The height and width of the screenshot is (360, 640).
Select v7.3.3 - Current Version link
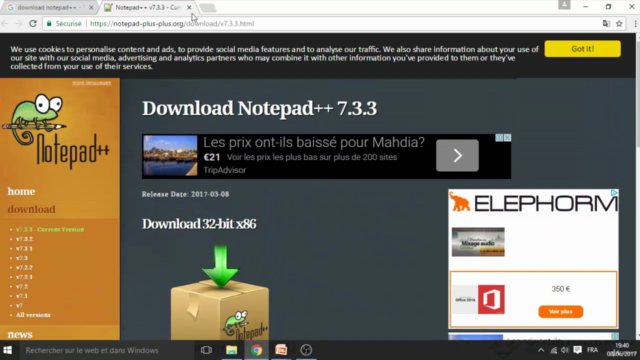(50, 229)
